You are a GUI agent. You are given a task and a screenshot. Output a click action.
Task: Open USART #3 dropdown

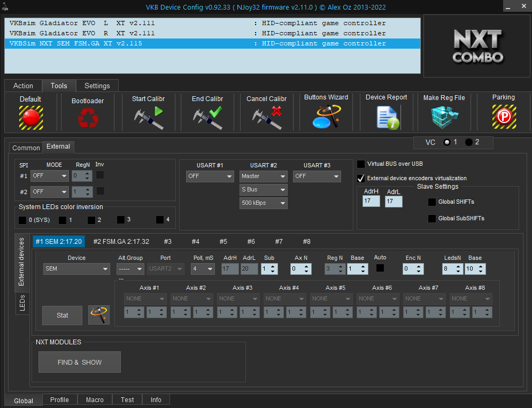317,176
